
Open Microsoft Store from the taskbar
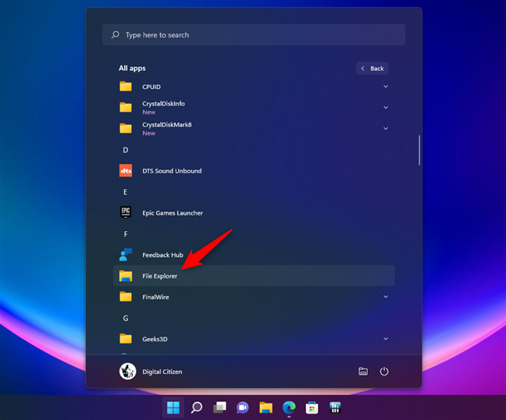pyautogui.click(x=312, y=408)
